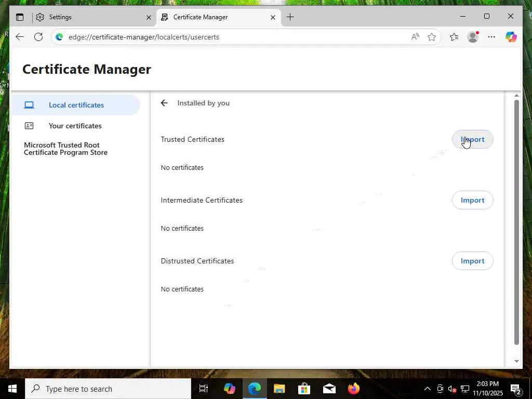532x399 pixels.
Task: Open Read aloud from address bar
Action: (x=415, y=37)
